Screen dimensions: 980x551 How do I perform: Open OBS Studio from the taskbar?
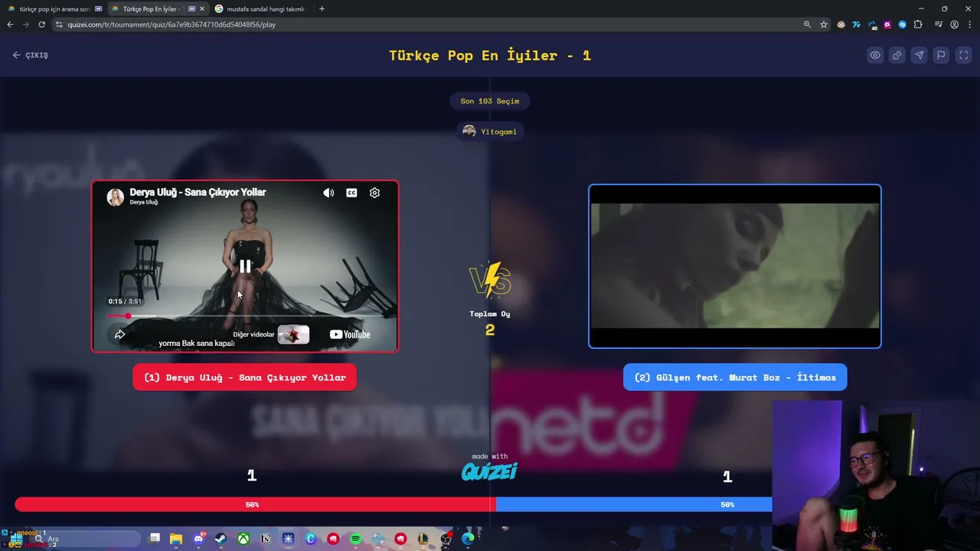point(446,539)
